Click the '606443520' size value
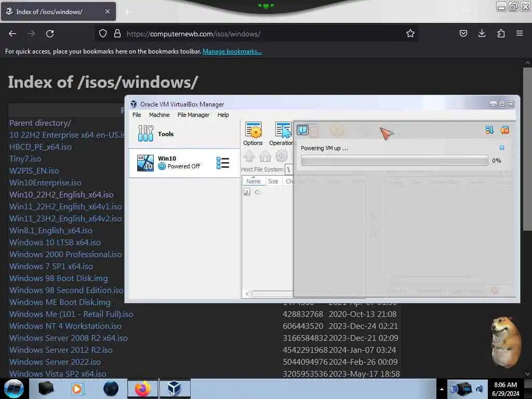The width and height of the screenshot is (532, 399). (303, 326)
